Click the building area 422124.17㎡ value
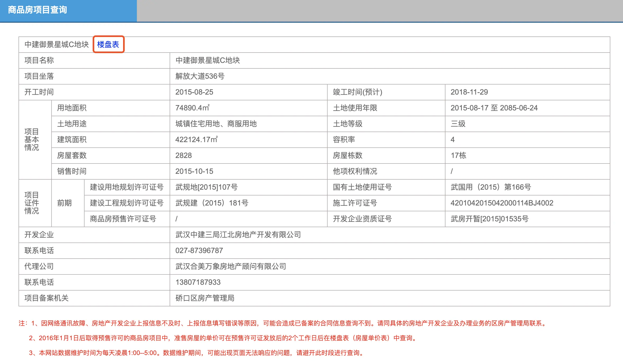The width and height of the screenshot is (623, 364). tap(196, 139)
